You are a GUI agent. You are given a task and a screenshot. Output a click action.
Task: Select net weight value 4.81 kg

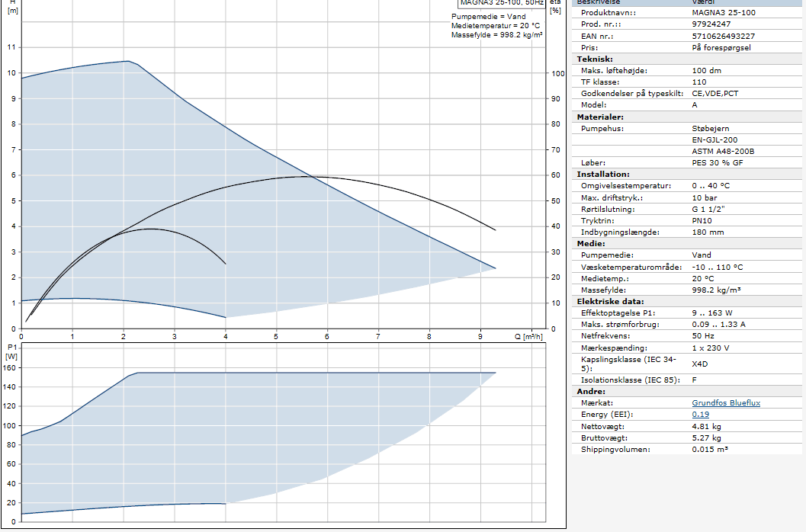point(706,427)
